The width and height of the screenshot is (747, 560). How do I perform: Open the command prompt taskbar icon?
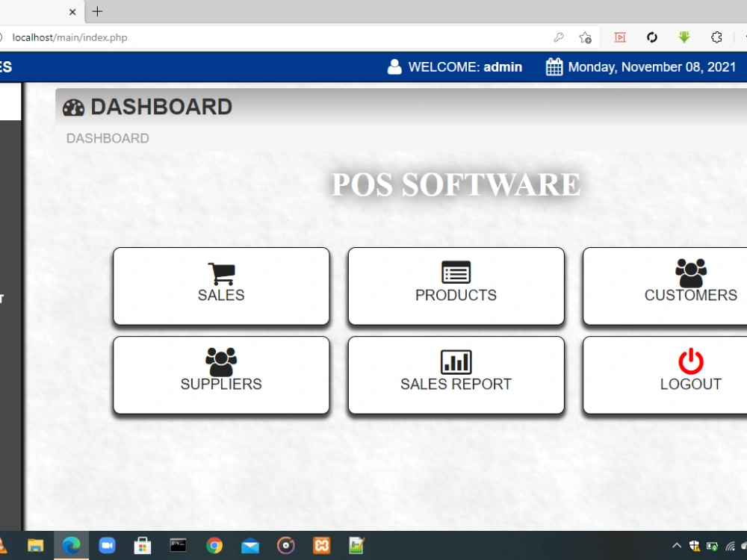[x=179, y=546]
